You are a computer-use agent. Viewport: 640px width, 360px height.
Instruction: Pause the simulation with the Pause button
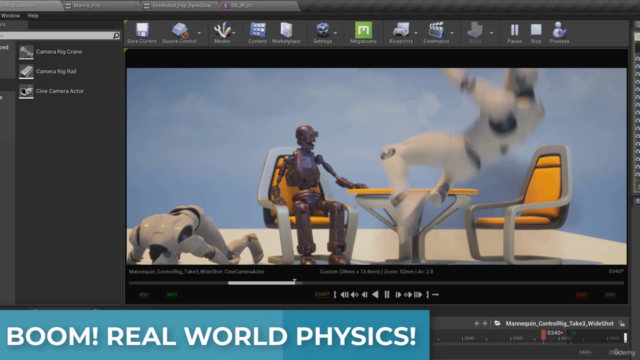(x=514, y=33)
